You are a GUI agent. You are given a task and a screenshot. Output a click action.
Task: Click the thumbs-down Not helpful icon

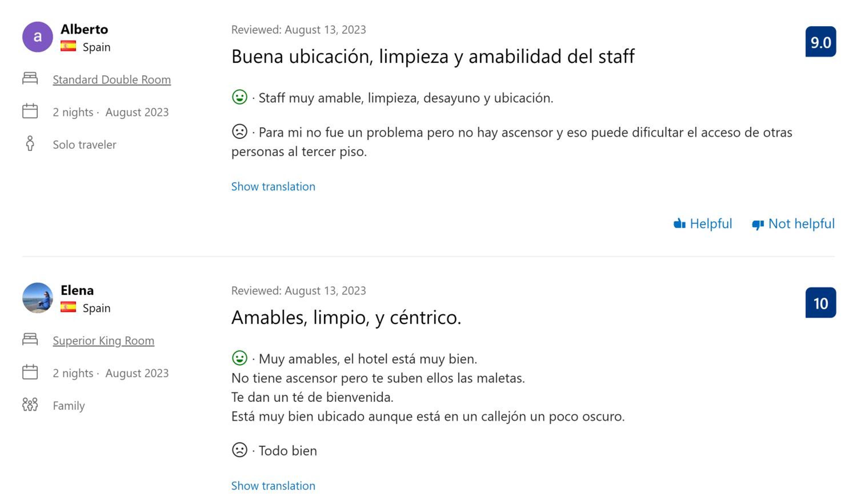pos(757,224)
